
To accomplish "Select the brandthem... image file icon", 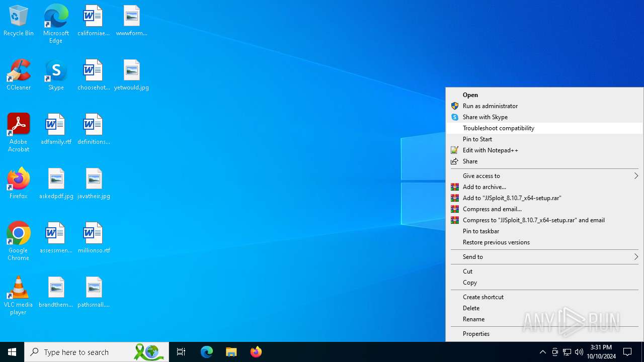I will (x=56, y=293).
